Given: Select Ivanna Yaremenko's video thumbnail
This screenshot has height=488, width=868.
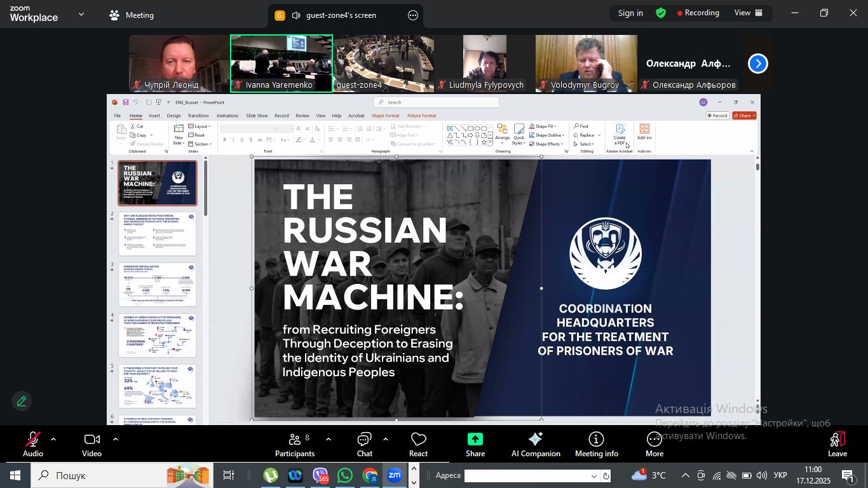Looking at the screenshot, I should click(x=281, y=64).
